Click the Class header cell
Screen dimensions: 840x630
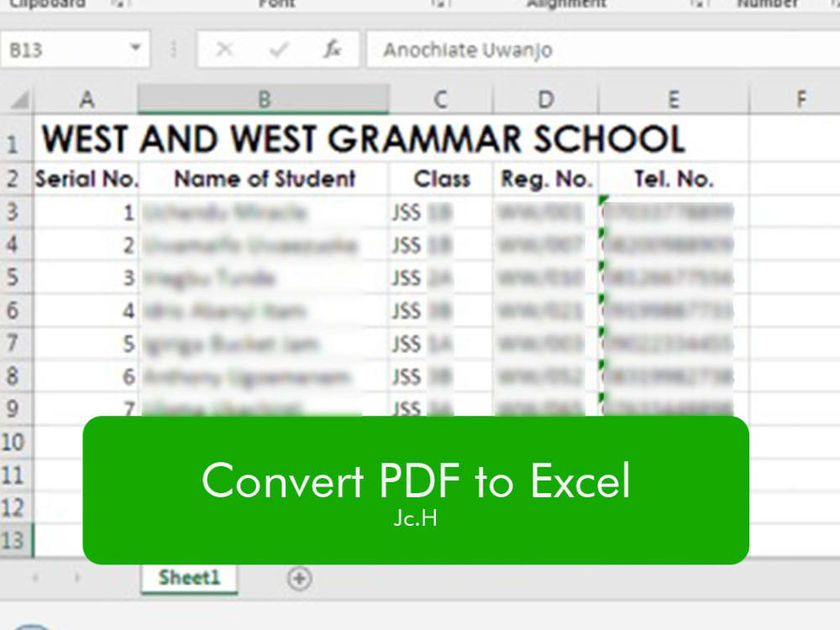tap(441, 179)
